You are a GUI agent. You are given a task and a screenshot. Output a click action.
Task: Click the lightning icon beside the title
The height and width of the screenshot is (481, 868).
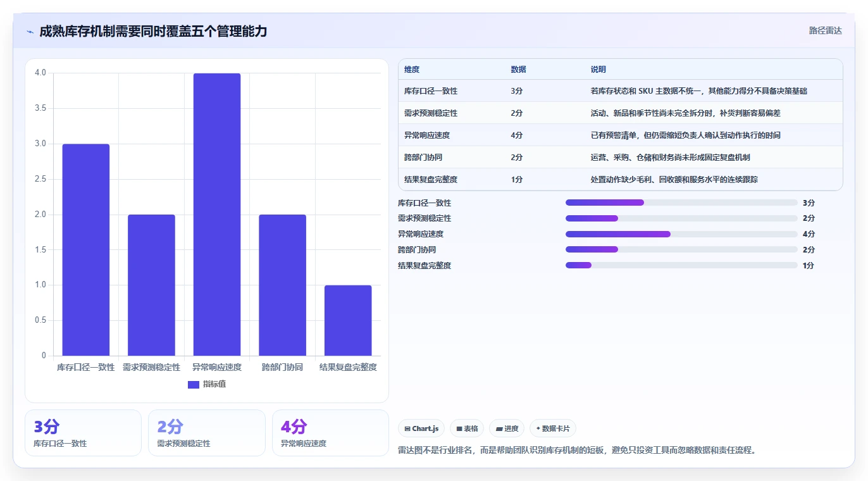(30, 31)
